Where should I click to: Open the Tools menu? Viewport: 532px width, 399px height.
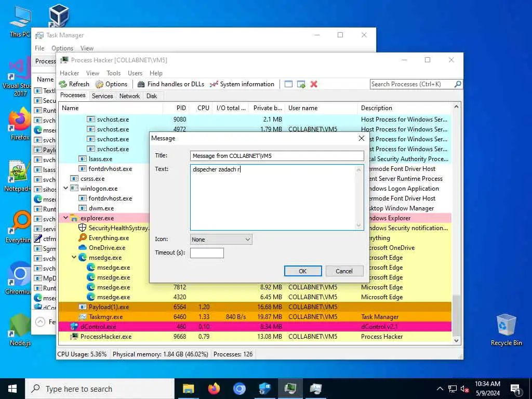(113, 73)
